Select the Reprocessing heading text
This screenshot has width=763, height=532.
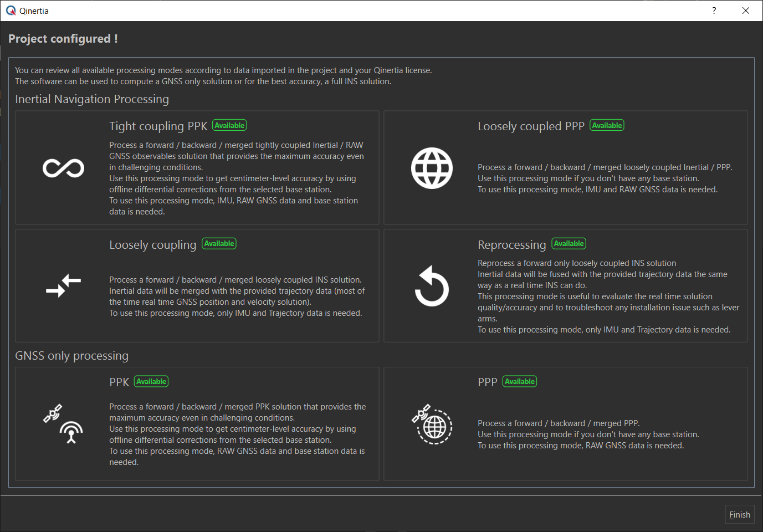tap(511, 245)
